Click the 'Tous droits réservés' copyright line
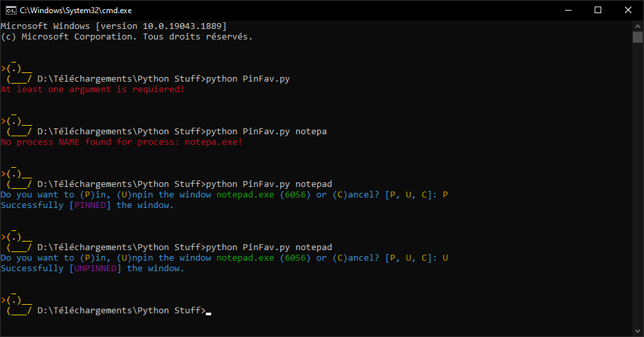 tap(126, 37)
